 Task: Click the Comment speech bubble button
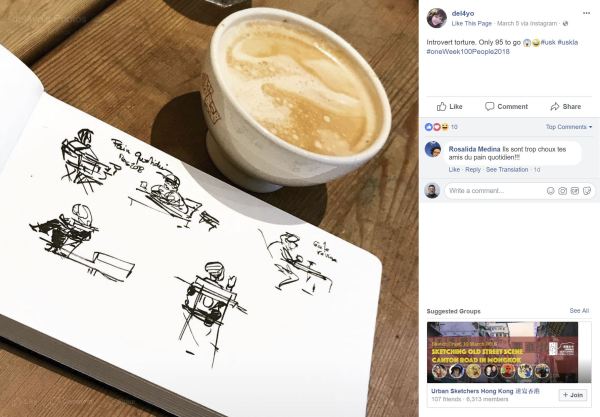506,106
